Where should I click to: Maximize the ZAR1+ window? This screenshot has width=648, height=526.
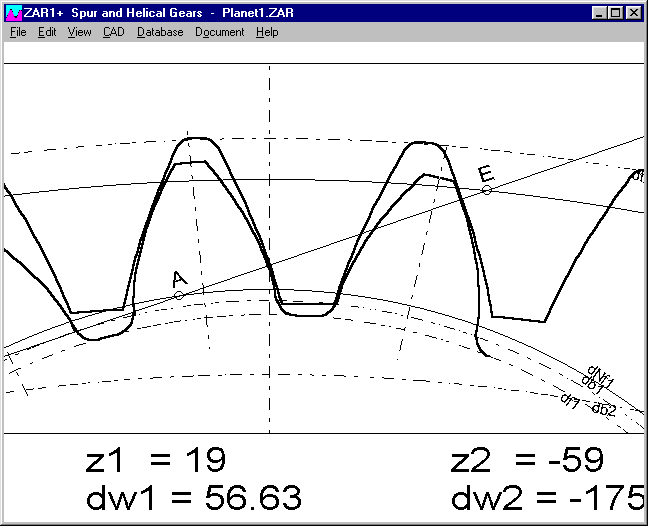pyautogui.click(x=616, y=13)
